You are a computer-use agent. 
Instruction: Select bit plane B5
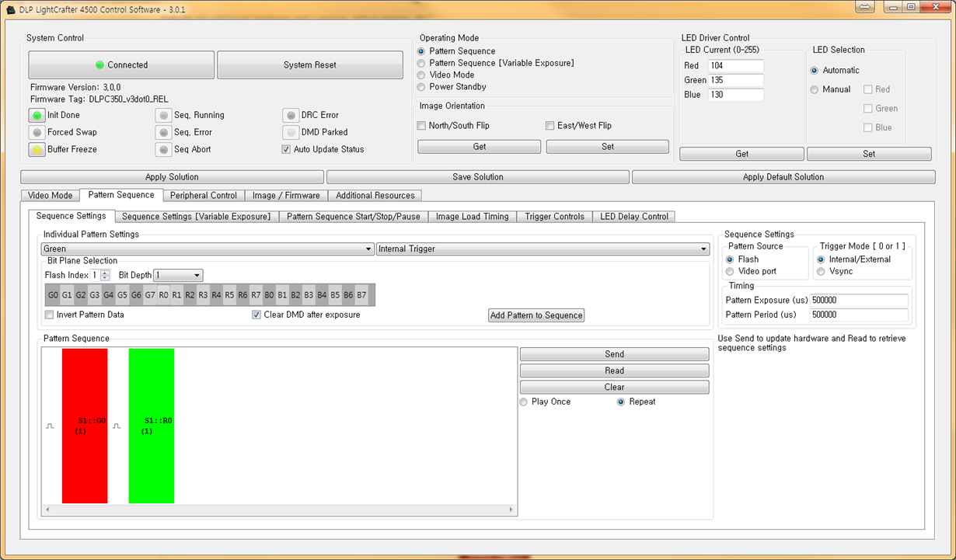coord(335,295)
